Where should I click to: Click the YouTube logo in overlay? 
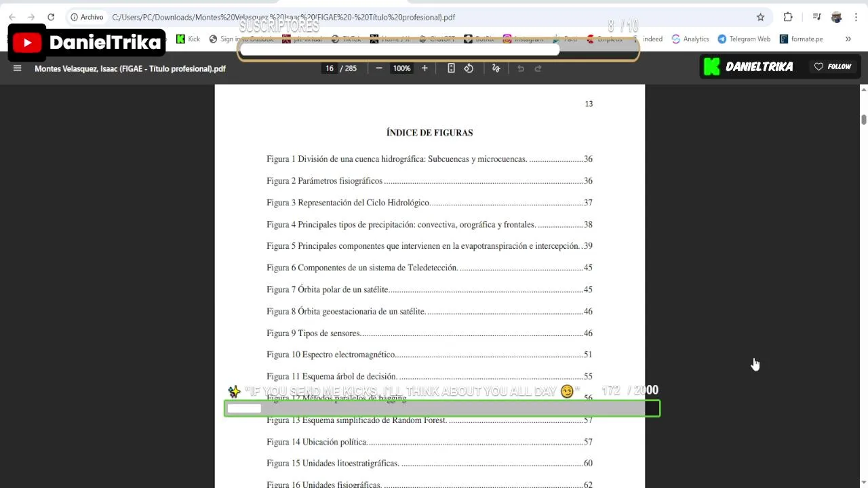click(27, 43)
